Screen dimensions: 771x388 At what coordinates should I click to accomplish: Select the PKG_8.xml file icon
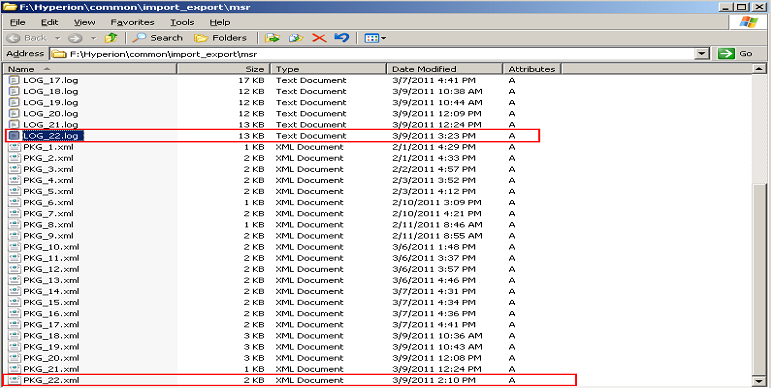(x=14, y=225)
